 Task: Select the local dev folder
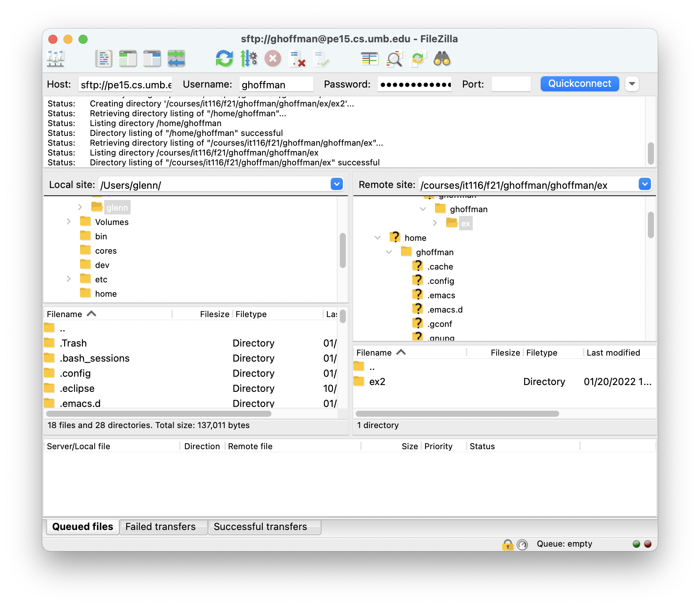(102, 265)
